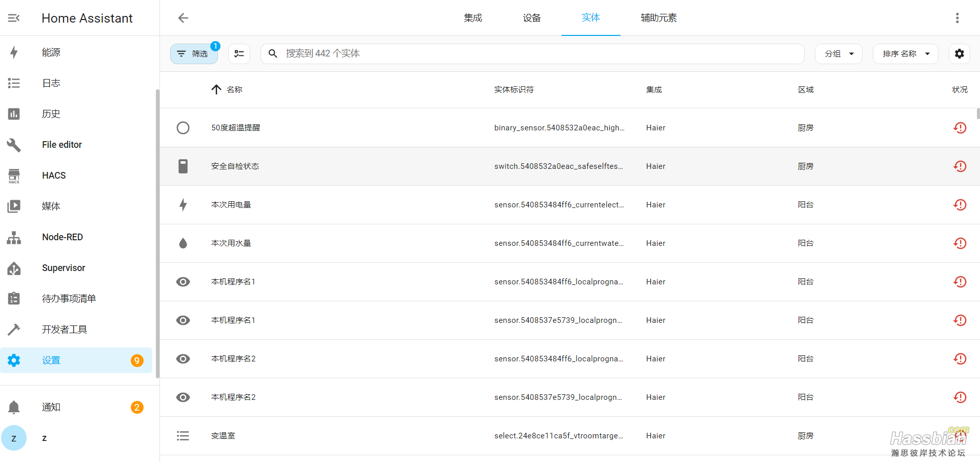Open the 排序 名称 sort dropdown
Image resolution: width=980 pixels, height=462 pixels.
click(x=905, y=53)
